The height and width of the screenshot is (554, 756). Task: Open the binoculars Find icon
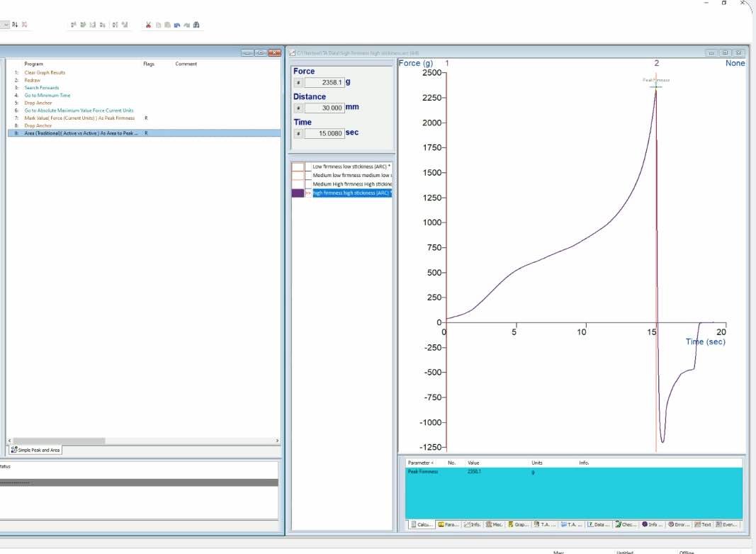pyautogui.click(x=196, y=25)
